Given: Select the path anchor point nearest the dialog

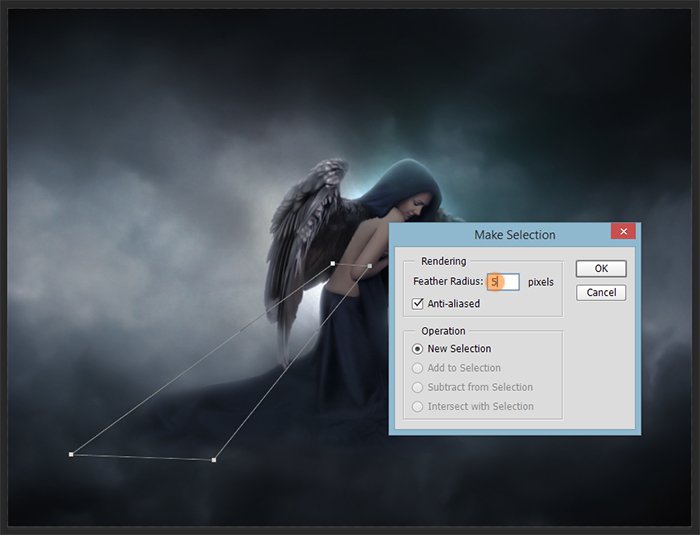Looking at the screenshot, I should tap(370, 266).
